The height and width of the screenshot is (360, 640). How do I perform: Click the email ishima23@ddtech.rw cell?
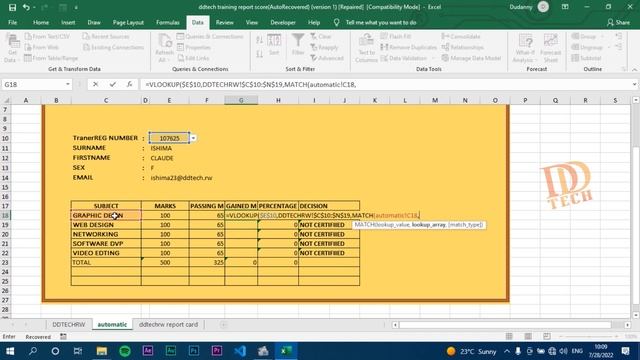pyautogui.click(x=181, y=178)
